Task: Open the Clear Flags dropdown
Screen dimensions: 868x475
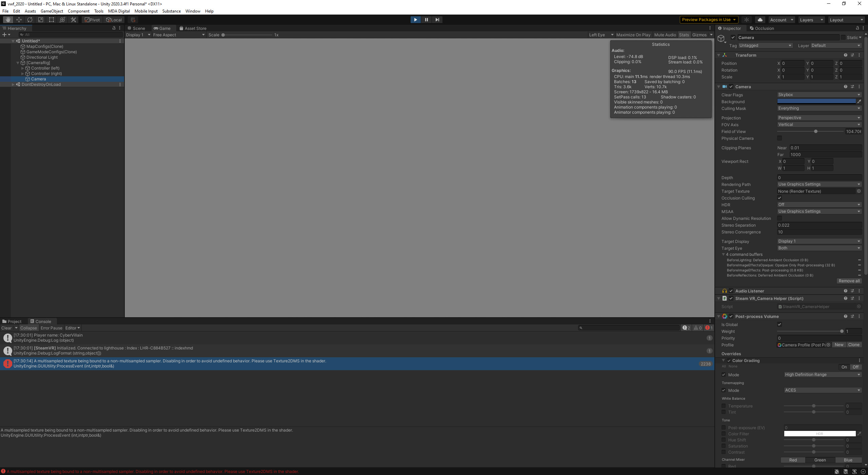Action: click(x=819, y=95)
